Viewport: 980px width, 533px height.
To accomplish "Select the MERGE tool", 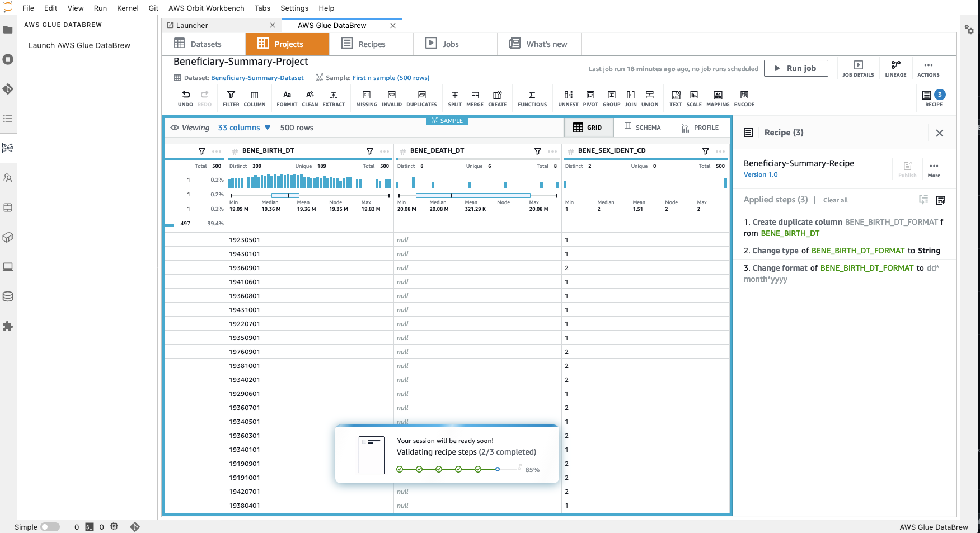I will point(475,98).
